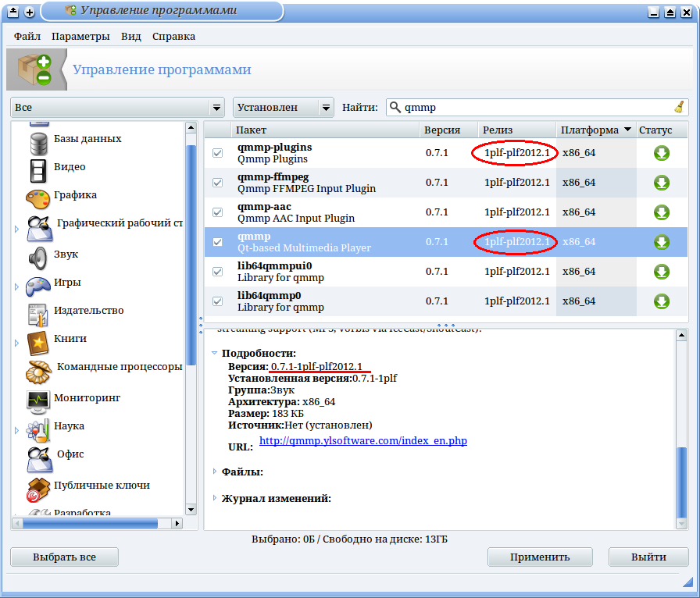Screen dimensions: 700x598
Task: Open the 'Все' category filter dropdown
Action: tap(117, 108)
